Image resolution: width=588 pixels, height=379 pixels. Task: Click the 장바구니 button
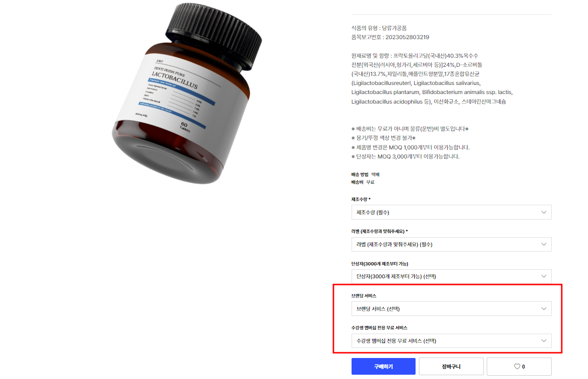(451, 367)
